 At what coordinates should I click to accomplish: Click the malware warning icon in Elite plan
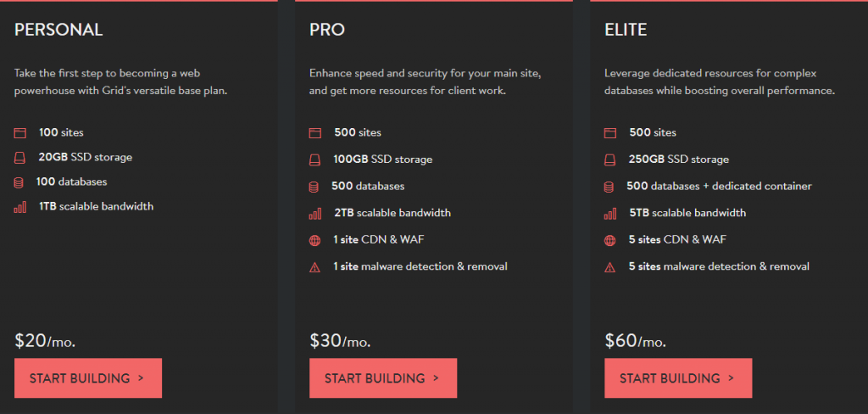tap(609, 267)
